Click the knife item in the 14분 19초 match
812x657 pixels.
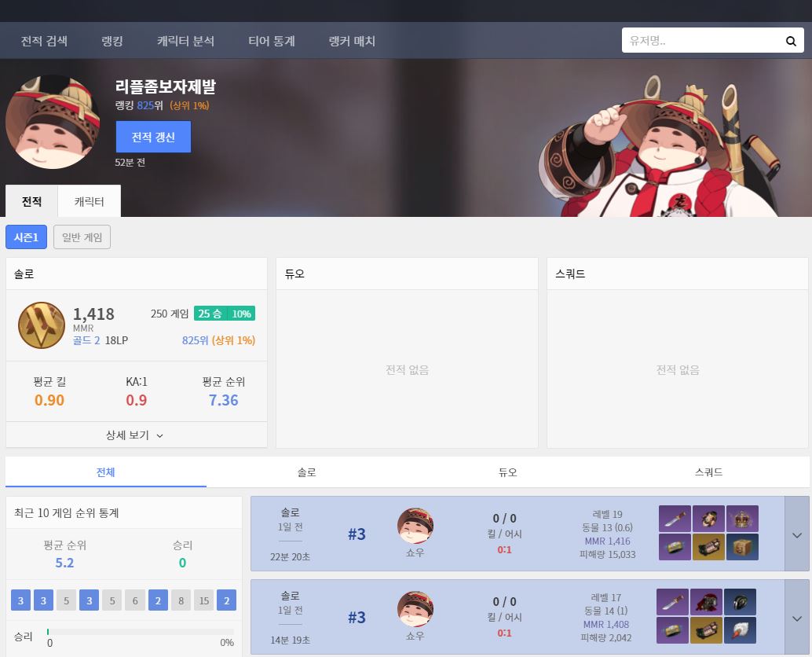pyautogui.click(x=672, y=602)
